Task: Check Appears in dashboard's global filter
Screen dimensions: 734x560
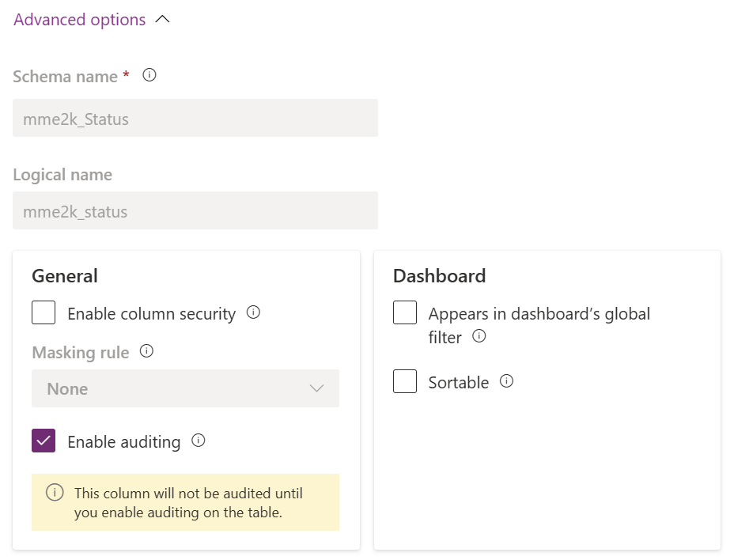Action: click(x=405, y=312)
